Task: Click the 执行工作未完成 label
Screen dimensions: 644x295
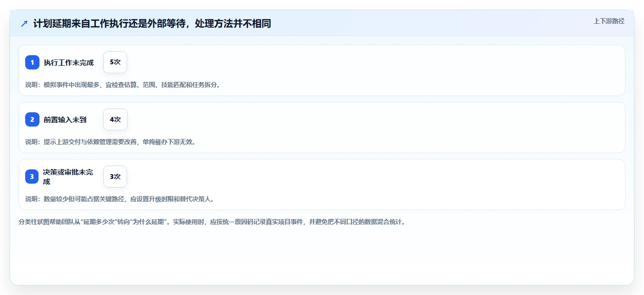Action: [x=69, y=62]
